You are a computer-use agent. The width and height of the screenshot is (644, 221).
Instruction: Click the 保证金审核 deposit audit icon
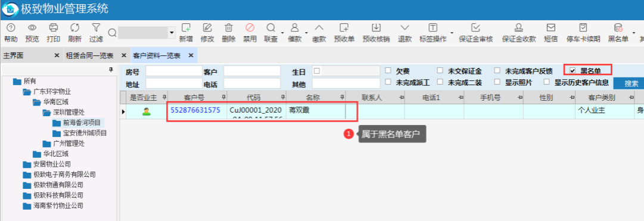[475, 28]
